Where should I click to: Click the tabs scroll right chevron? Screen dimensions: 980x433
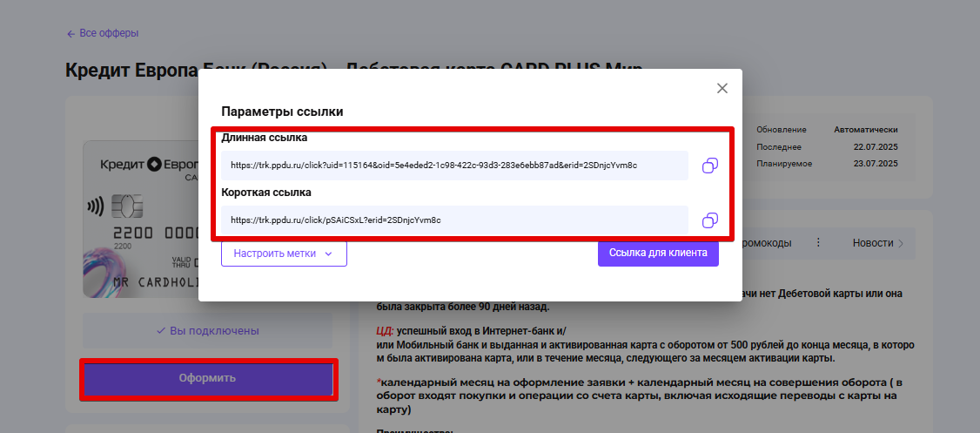[x=901, y=244]
